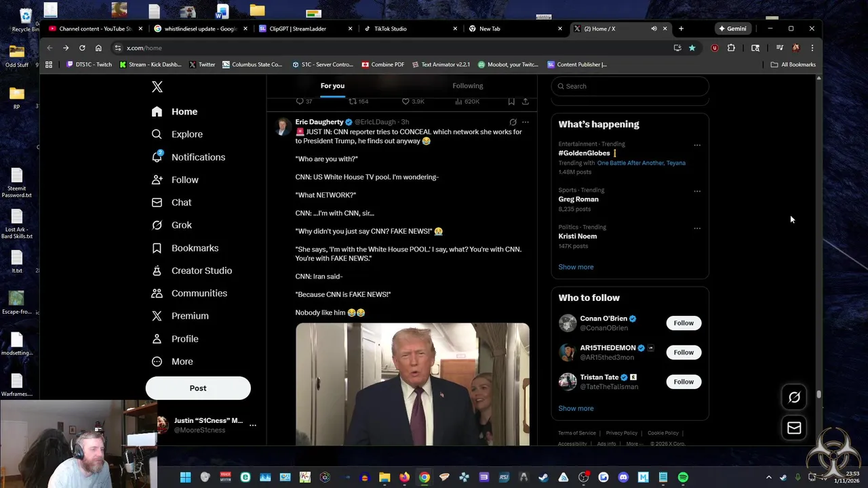Image resolution: width=868 pixels, height=488 pixels.
Task: Click reply icon showing 37
Action: coord(304,101)
